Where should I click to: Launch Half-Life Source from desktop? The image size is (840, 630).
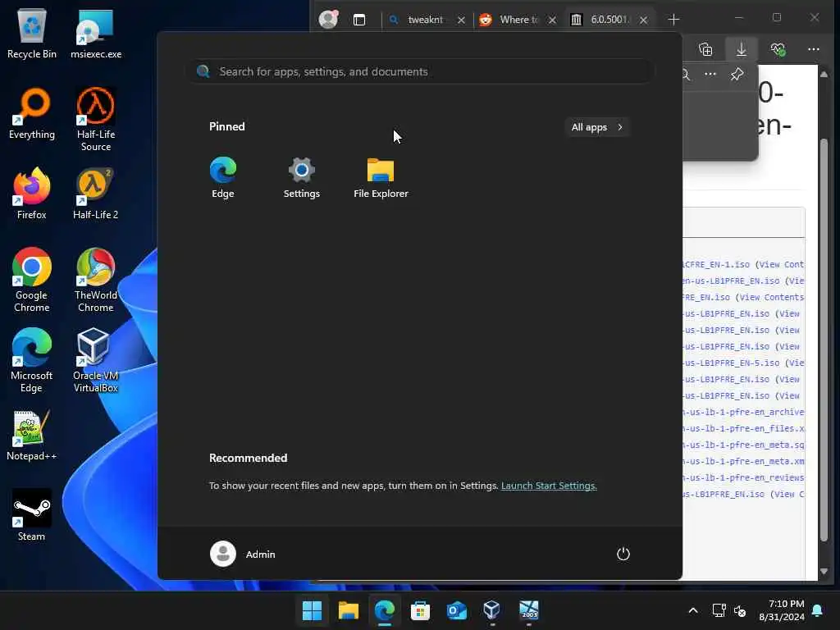coord(96,120)
